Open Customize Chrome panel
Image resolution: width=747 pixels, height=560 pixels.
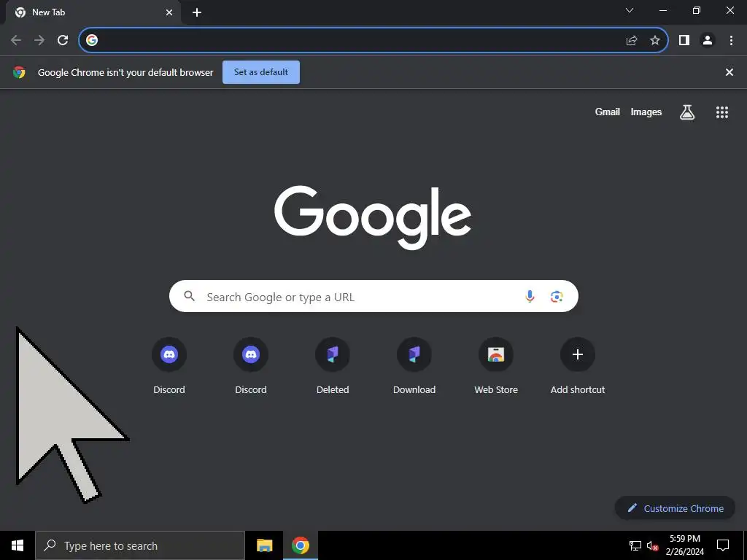(x=675, y=508)
